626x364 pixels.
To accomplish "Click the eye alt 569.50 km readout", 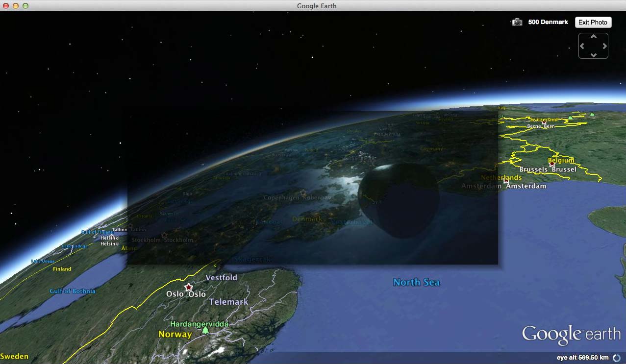I will tap(583, 358).
